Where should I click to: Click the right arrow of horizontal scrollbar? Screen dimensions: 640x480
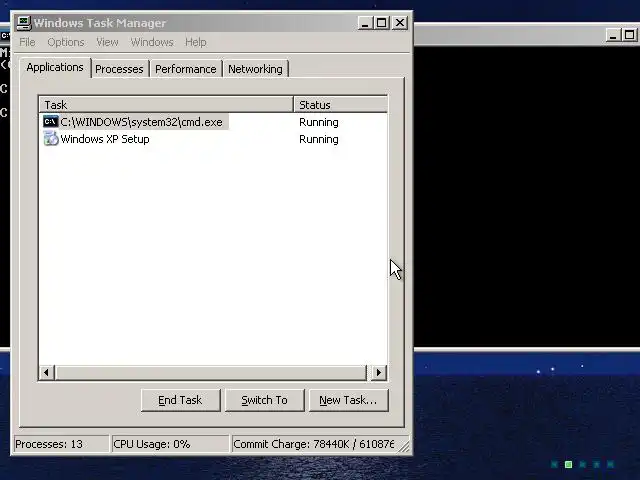coord(379,372)
